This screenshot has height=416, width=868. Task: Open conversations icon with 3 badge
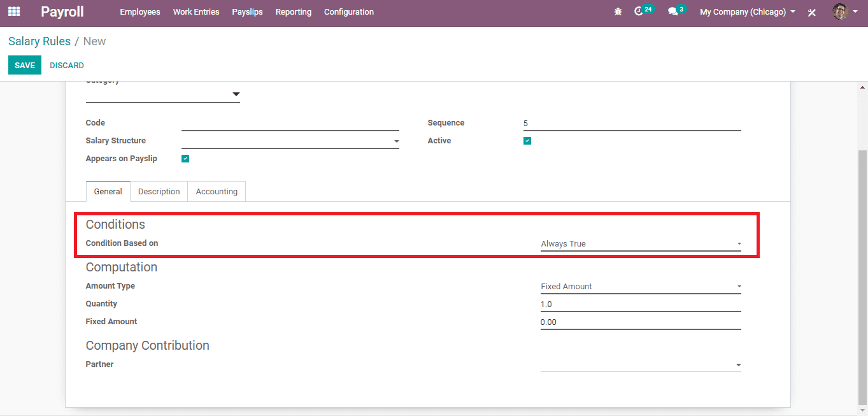coord(676,11)
